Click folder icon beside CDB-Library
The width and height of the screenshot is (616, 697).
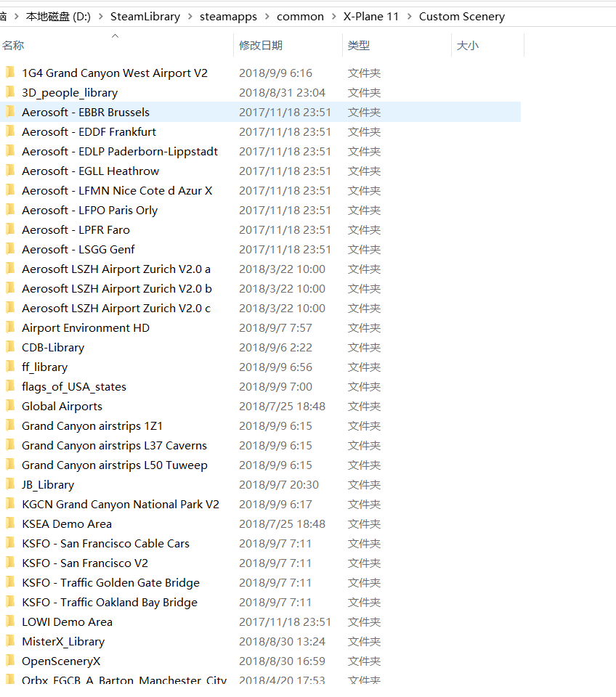(10, 347)
